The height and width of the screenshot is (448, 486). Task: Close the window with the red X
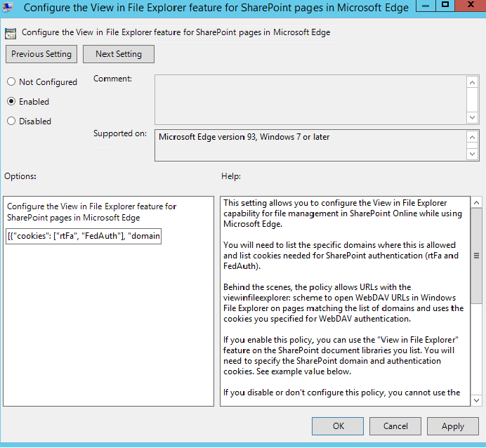[x=471, y=6]
